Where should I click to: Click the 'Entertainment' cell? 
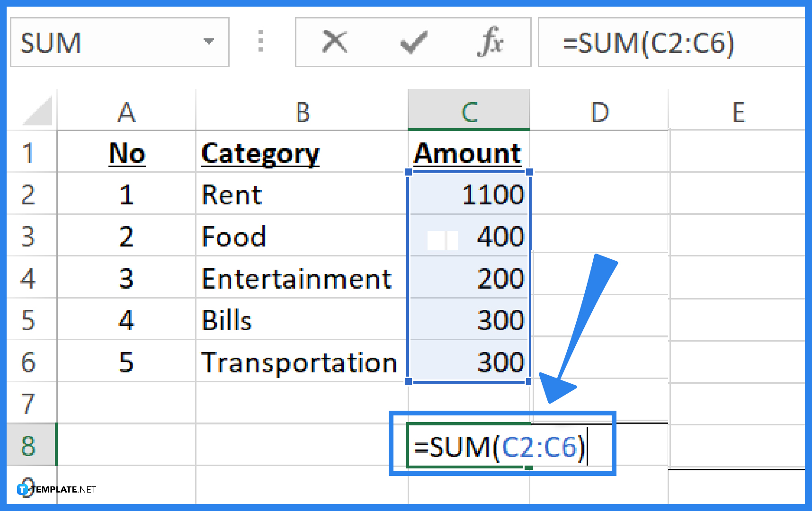click(x=302, y=278)
